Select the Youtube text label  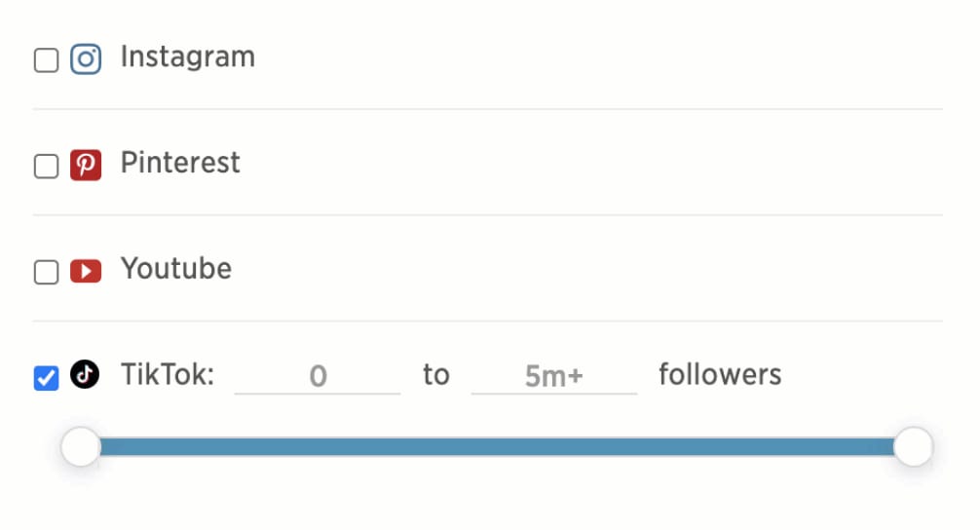click(176, 269)
